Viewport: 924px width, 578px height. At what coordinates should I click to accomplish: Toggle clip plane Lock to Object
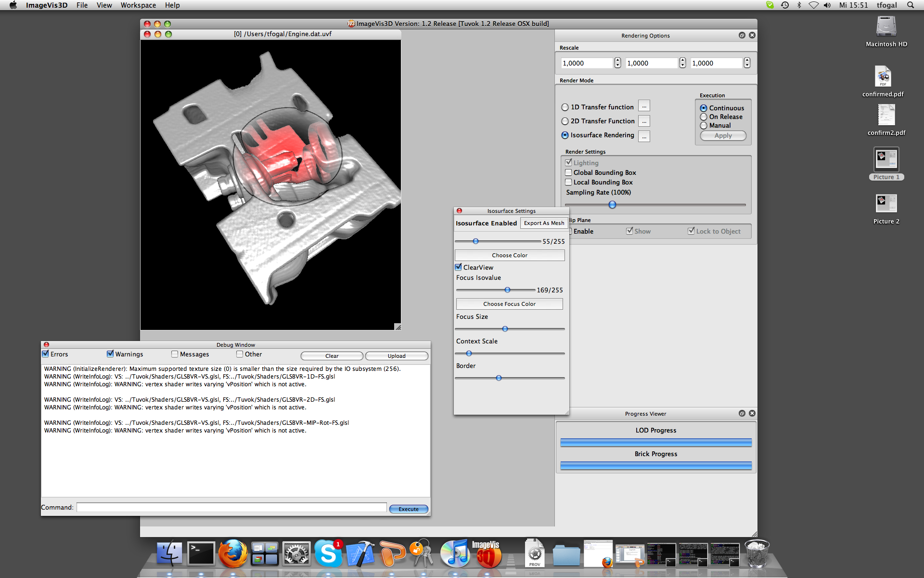pyautogui.click(x=691, y=231)
